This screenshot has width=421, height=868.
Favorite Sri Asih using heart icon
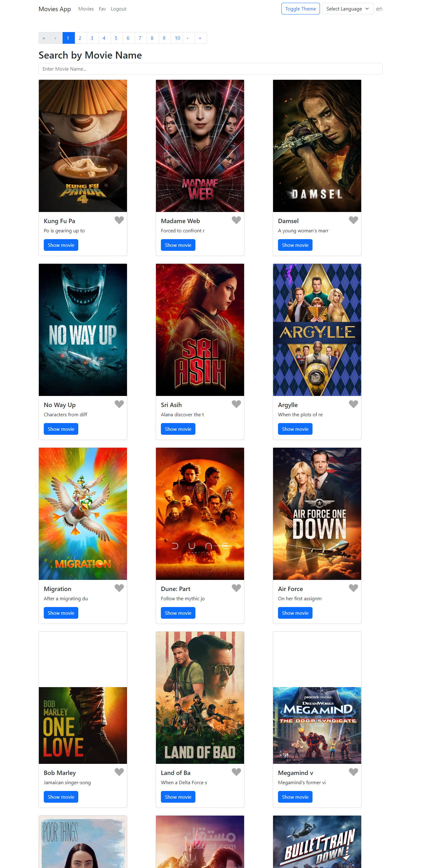coord(236,404)
